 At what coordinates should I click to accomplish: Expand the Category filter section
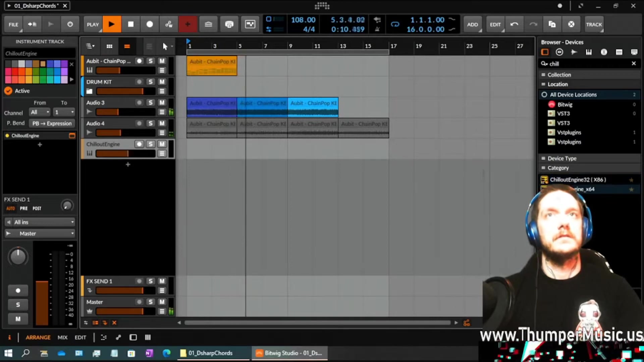pyautogui.click(x=589, y=168)
